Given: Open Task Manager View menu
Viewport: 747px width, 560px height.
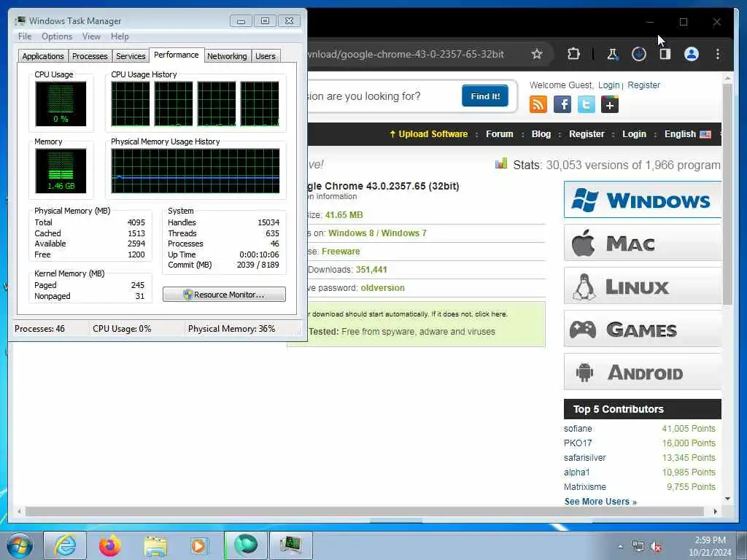Looking at the screenshot, I should (91, 36).
